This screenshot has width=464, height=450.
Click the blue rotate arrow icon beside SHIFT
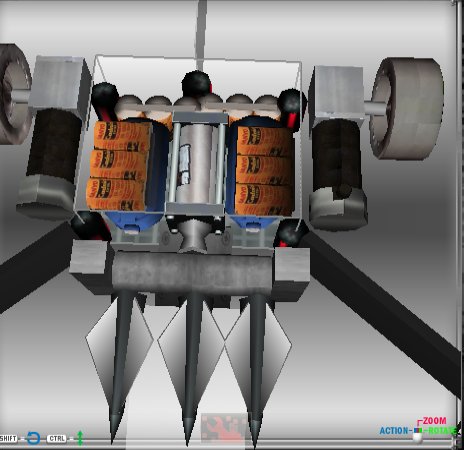pos(34,438)
